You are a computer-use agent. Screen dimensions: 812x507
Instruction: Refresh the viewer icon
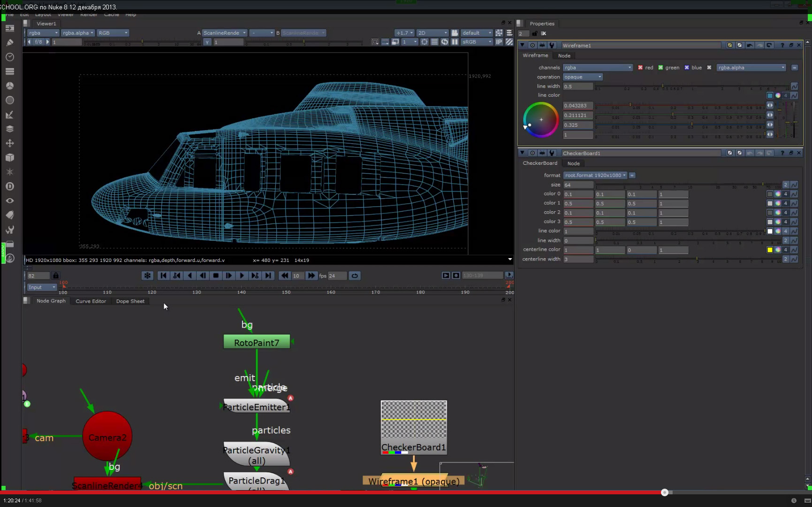tap(444, 42)
